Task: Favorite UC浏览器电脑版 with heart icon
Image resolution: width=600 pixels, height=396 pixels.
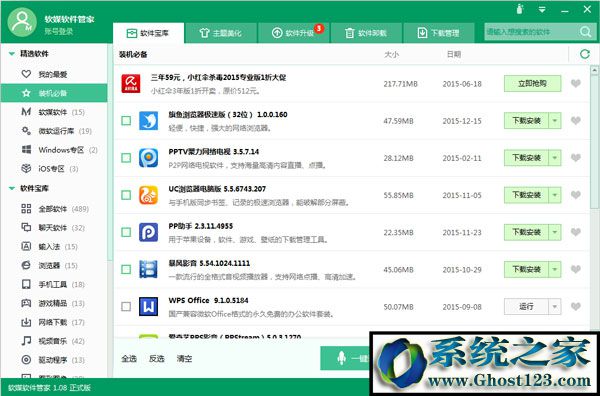Action: coord(576,195)
